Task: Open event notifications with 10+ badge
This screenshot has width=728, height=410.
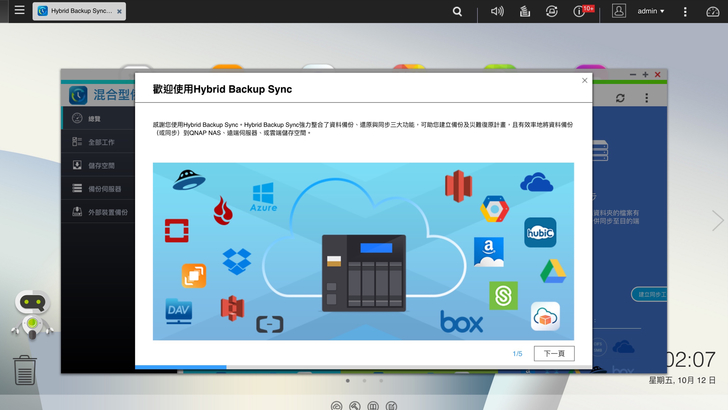Action: click(x=581, y=11)
